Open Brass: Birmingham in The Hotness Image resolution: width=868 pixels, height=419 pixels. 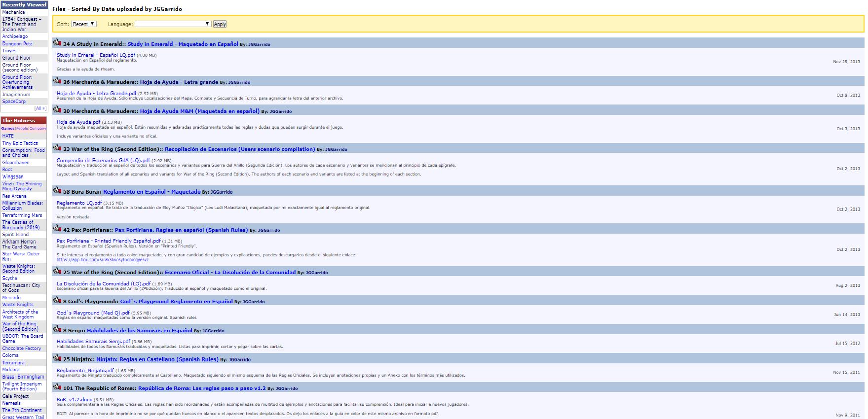point(23,377)
